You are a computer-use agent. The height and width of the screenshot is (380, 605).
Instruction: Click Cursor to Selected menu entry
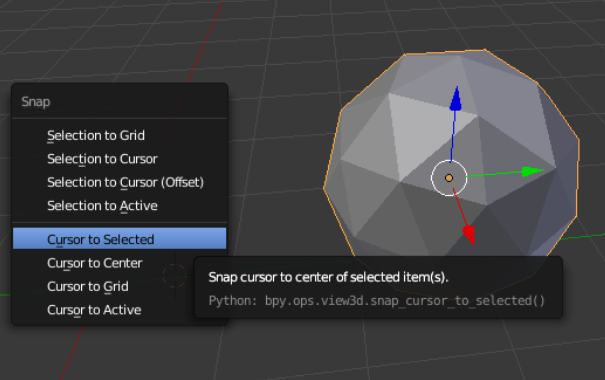(x=120, y=239)
